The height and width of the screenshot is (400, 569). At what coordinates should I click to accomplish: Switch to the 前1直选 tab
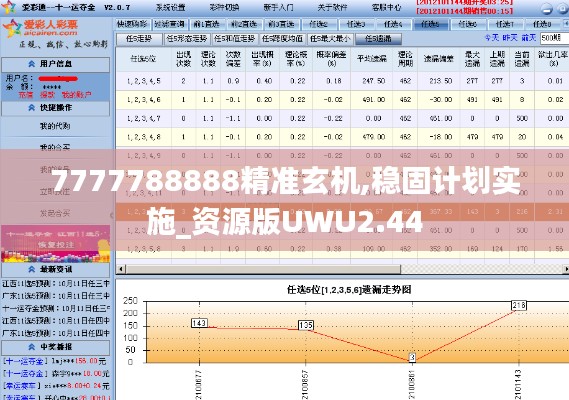pos(206,24)
